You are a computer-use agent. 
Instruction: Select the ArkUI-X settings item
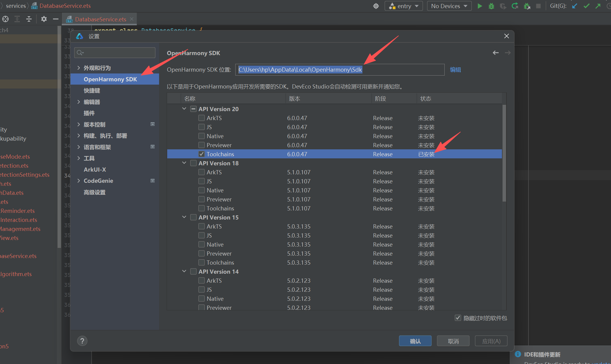pos(95,170)
